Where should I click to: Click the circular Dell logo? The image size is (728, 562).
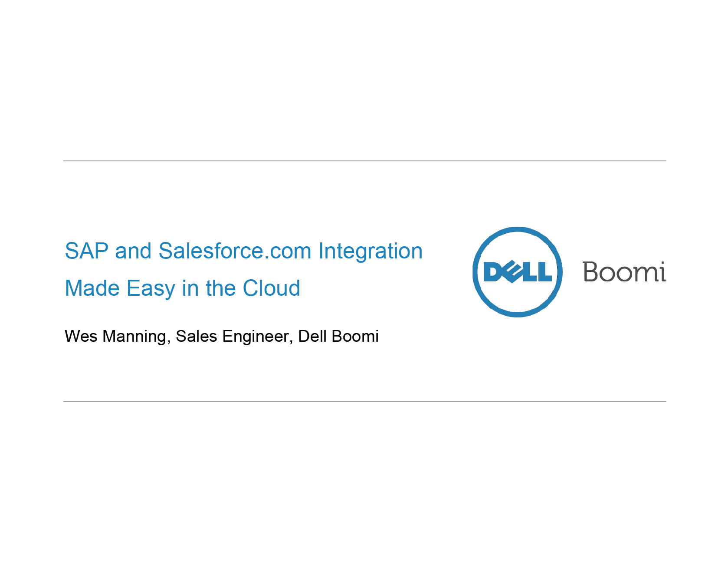pyautogui.click(x=517, y=272)
